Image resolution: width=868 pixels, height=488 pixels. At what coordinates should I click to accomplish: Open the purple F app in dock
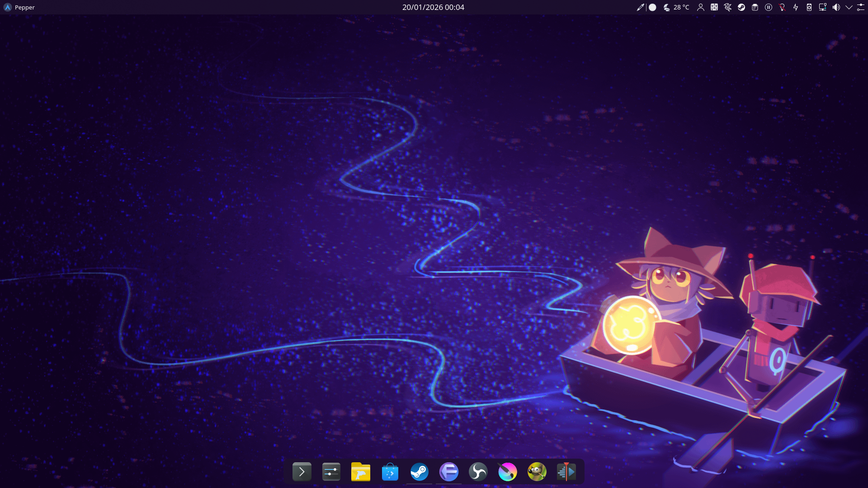pos(448,472)
